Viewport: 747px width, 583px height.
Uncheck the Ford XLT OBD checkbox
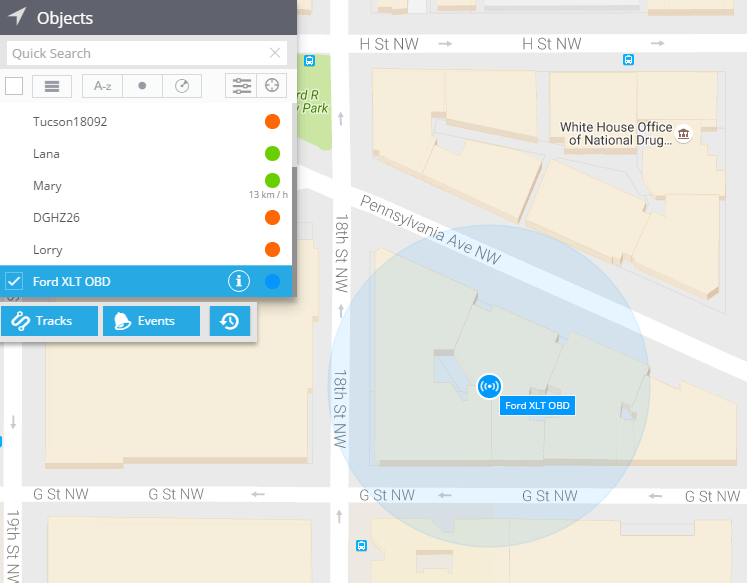click(x=14, y=281)
